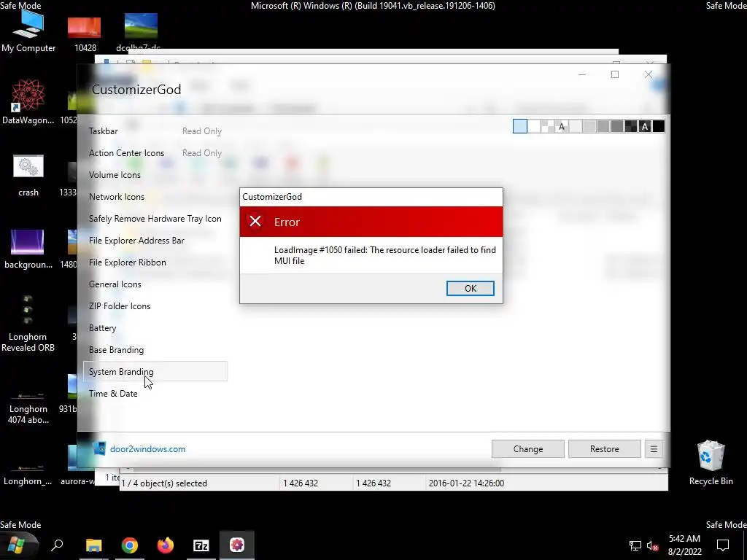Open the network tray icon
747x560 pixels.
pos(635,545)
